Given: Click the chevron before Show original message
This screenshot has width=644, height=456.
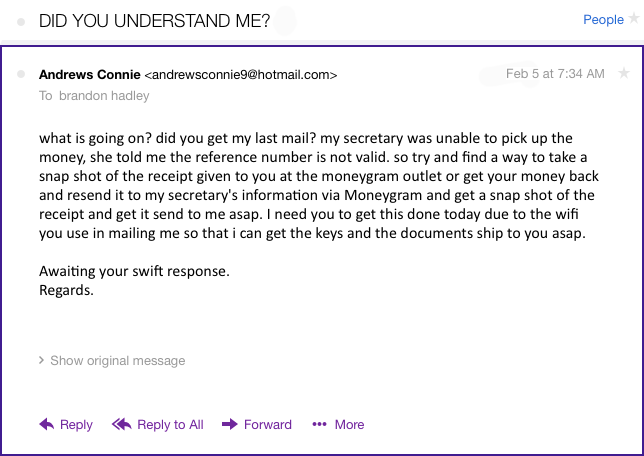Looking at the screenshot, I should click(x=41, y=360).
